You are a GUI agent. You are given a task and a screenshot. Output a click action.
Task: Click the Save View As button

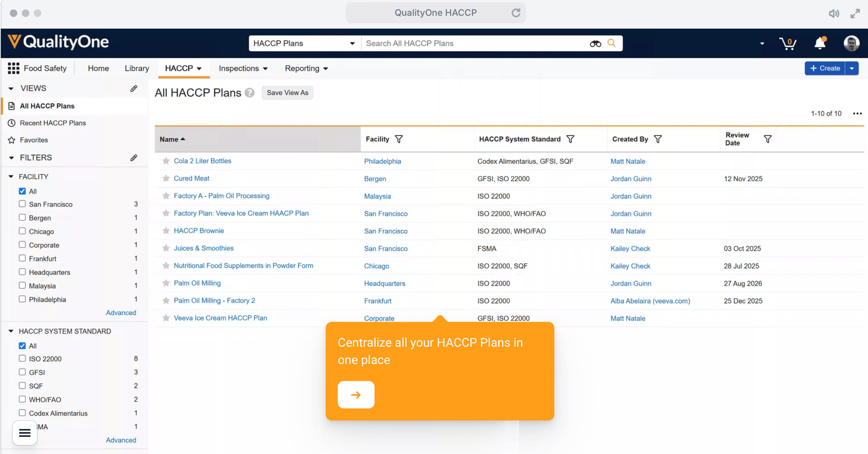coord(287,93)
